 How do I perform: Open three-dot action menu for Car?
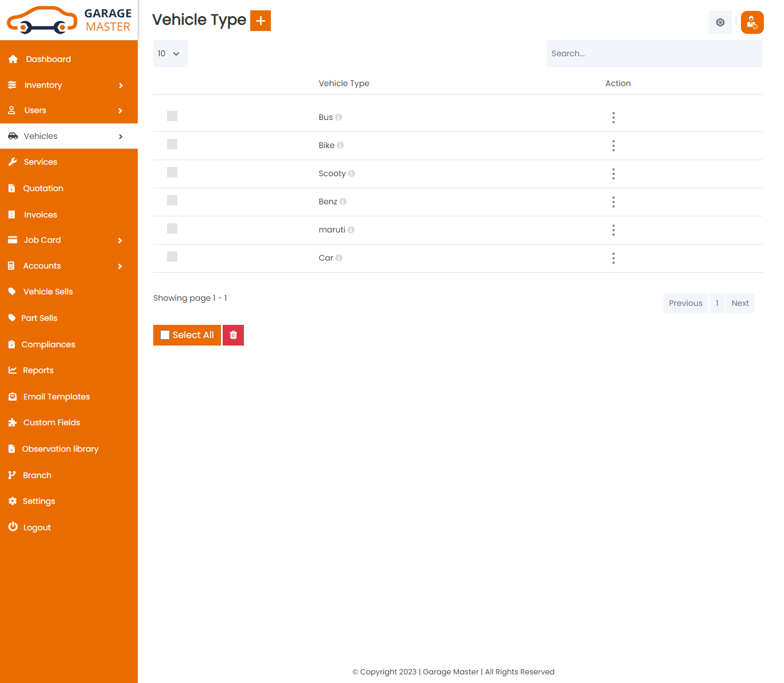pyautogui.click(x=613, y=258)
